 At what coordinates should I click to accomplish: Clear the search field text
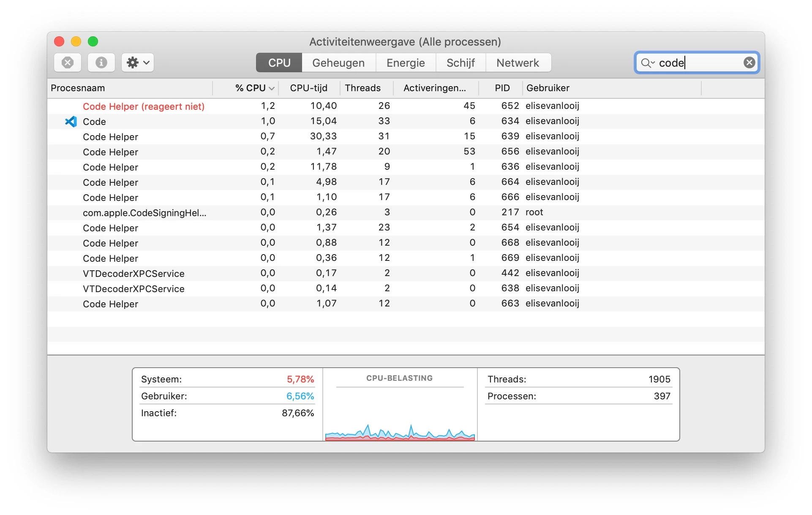click(749, 63)
